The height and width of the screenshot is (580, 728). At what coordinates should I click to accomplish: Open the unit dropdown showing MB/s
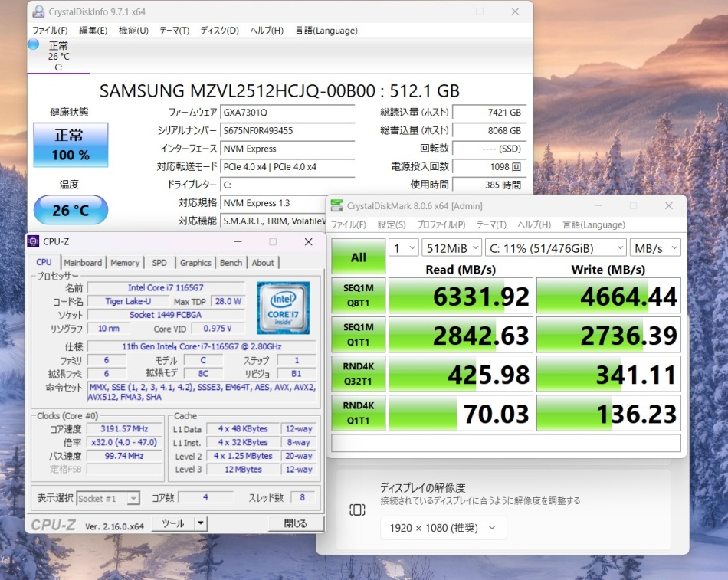tap(655, 248)
